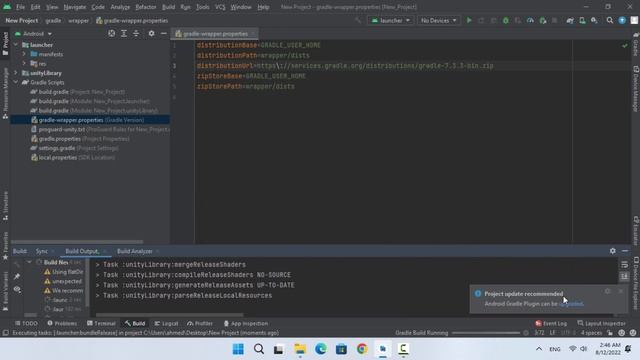The width and height of the screenshot is (640, 360).
Task: Collapse the launcher module node
Action: pos(16,45)
